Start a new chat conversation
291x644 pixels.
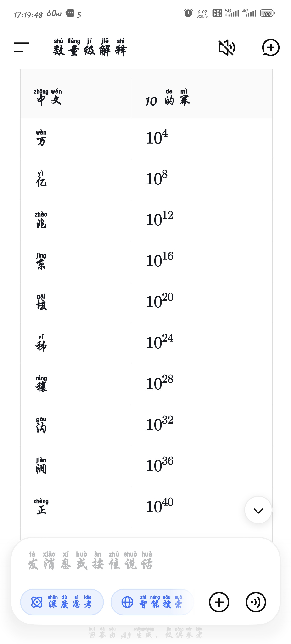pyautogui.click(x=270, y=47)
